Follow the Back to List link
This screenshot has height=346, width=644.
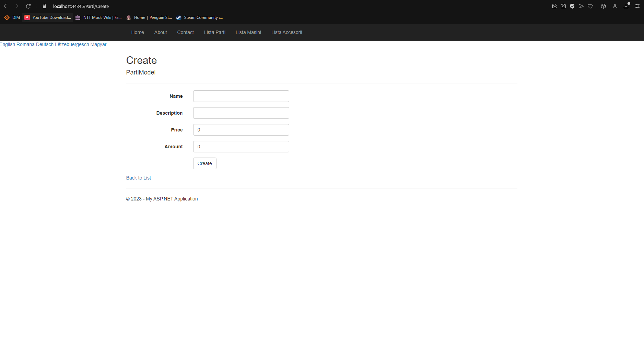pyautogui.click(x=138, y=178)
